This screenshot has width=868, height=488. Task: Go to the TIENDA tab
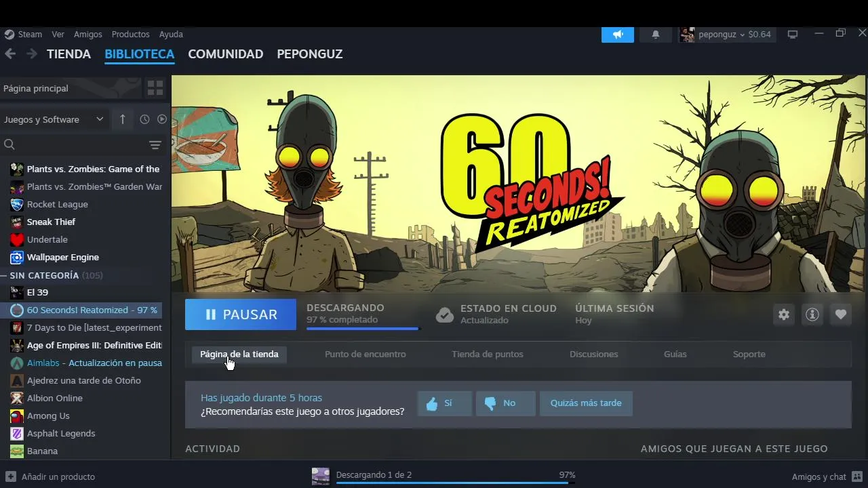click(68, 54)
